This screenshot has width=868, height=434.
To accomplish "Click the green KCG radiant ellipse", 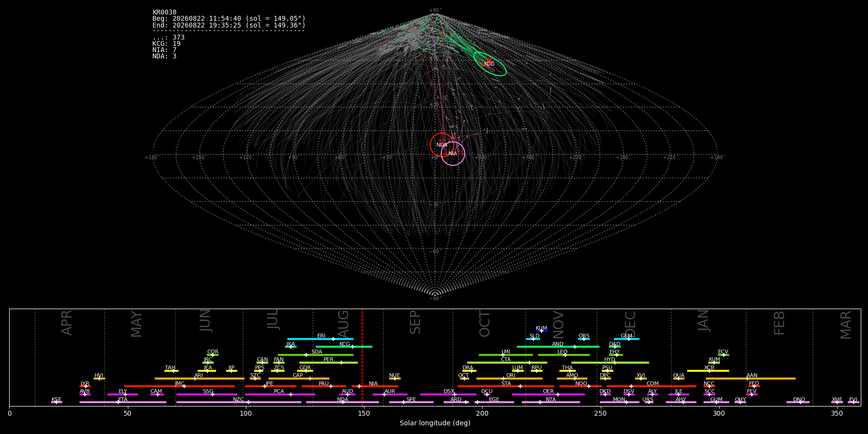I will point(490,64).
